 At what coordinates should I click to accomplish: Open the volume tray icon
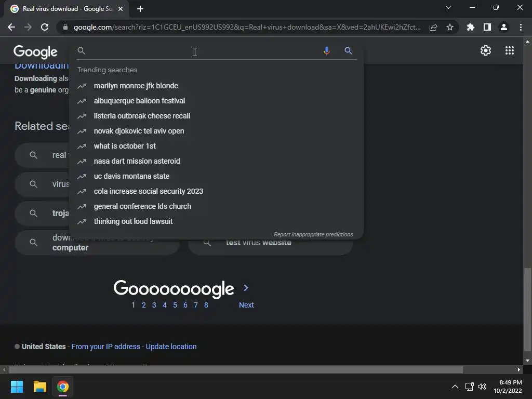tap(482, 387)
